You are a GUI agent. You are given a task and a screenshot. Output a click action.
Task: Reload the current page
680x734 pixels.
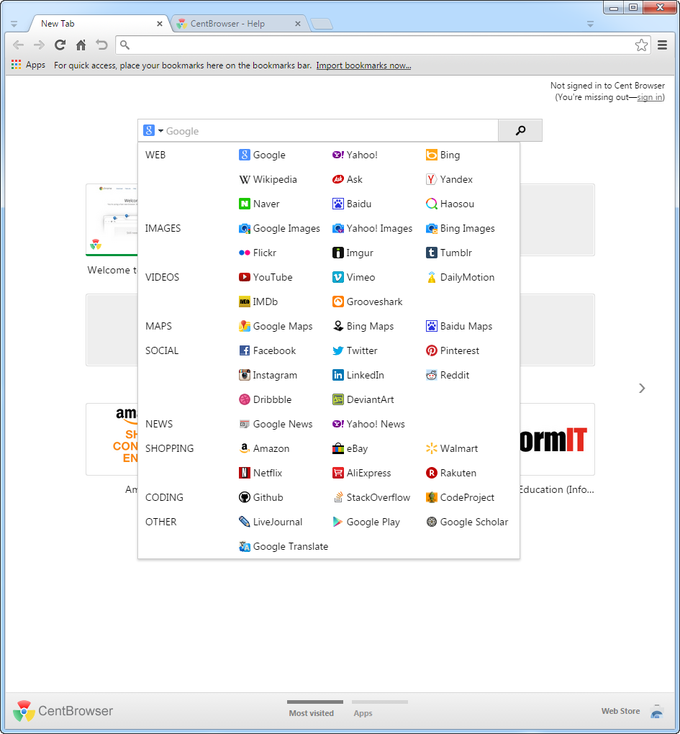point(60,45)
